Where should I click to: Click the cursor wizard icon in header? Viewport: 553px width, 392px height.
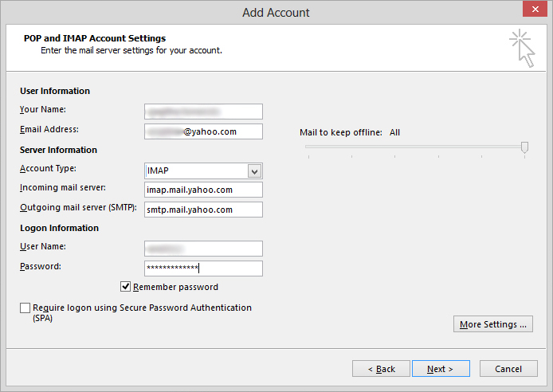click(522, 49)
